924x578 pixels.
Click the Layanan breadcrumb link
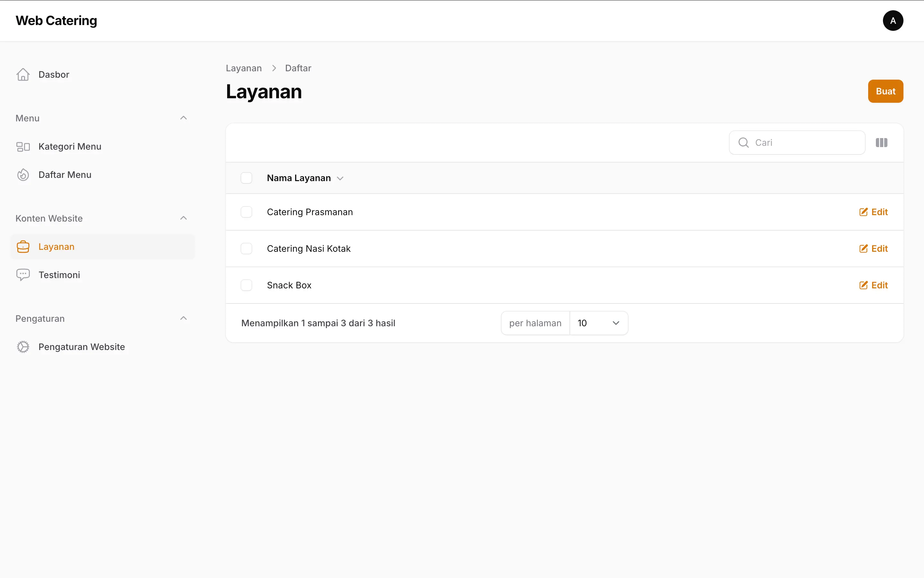pos(244,68)
